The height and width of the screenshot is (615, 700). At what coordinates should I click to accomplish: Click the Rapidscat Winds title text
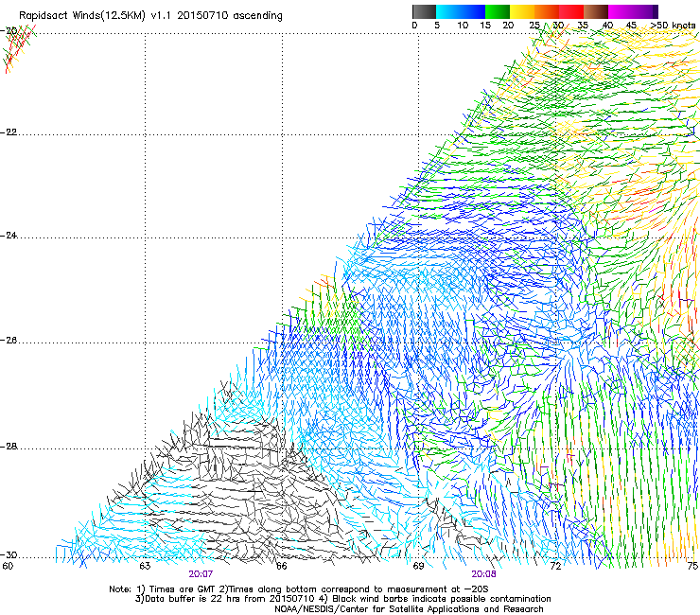150,16
